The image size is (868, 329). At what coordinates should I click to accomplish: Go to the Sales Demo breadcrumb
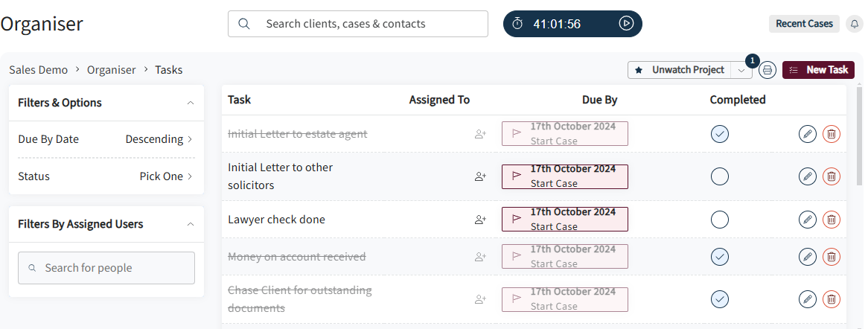(38, 70)
